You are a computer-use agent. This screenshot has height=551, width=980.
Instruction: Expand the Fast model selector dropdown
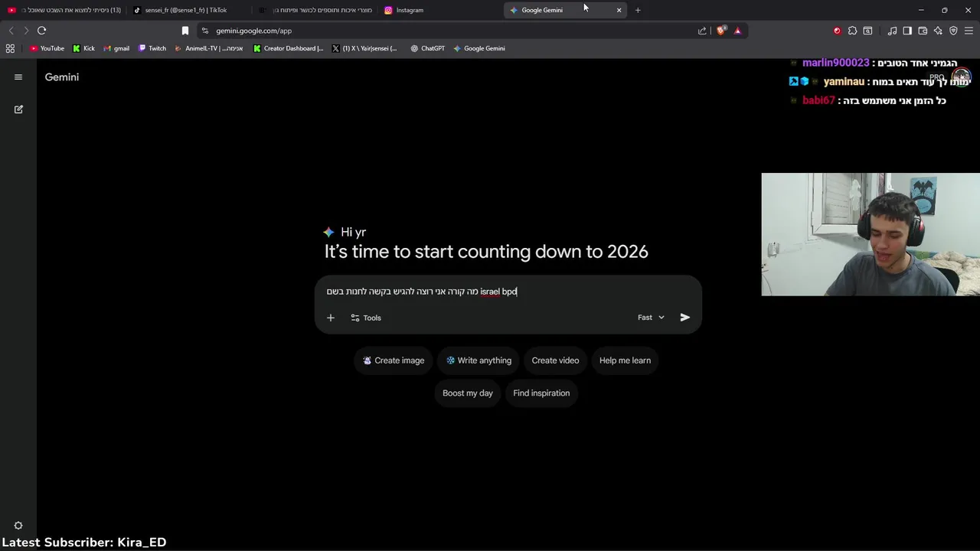tap(651, 318)
